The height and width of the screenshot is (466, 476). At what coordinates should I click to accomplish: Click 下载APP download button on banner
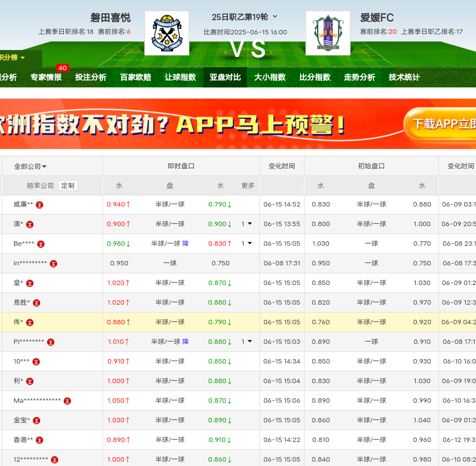440,124
